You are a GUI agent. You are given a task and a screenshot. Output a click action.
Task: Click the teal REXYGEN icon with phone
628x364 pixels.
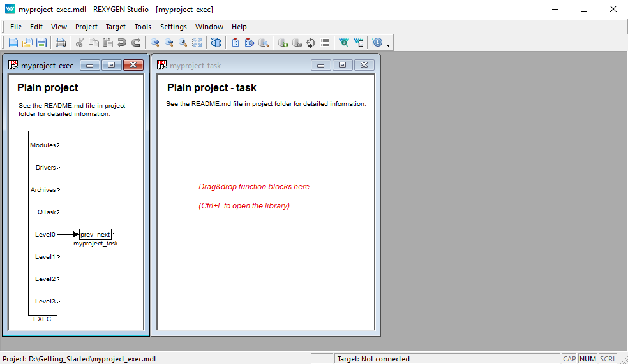pyautogui.click(x=359, y=43)
